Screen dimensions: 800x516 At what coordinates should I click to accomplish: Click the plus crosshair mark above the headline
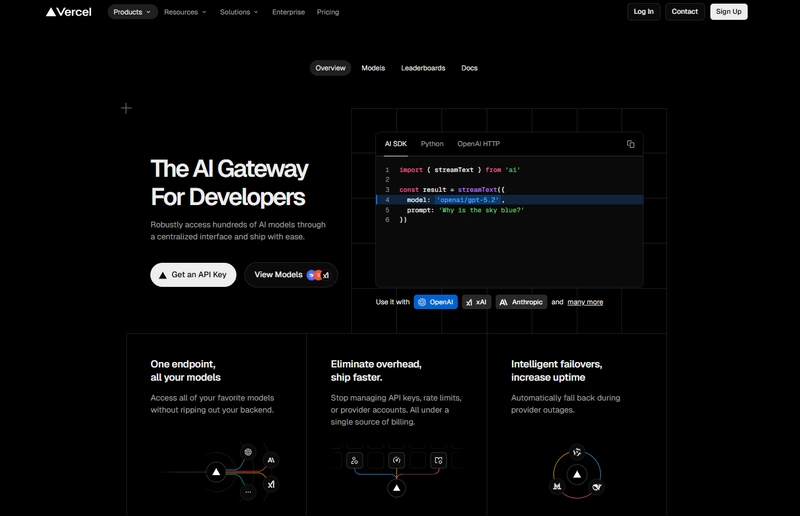coord(126,108)
